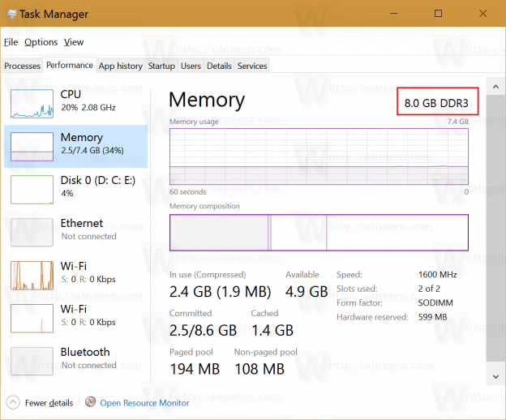Select the Bluetooth graph thumbnail

[32, 361]
